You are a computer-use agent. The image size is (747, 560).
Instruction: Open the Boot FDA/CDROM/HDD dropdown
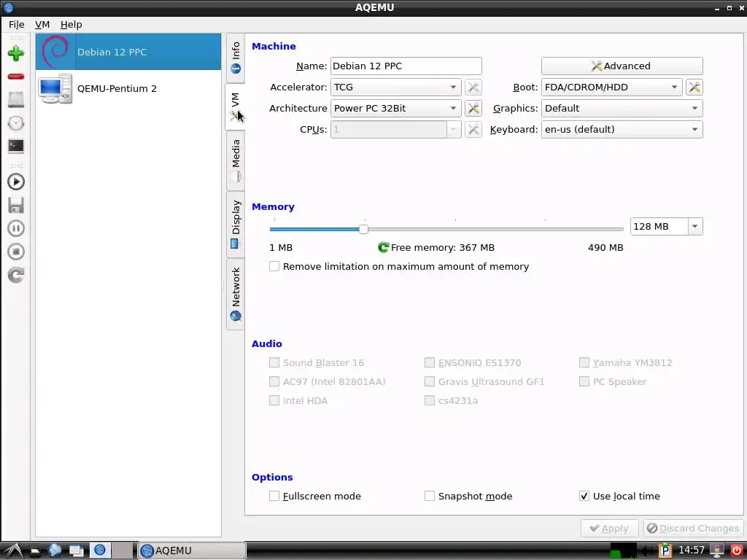coord(612,87)
